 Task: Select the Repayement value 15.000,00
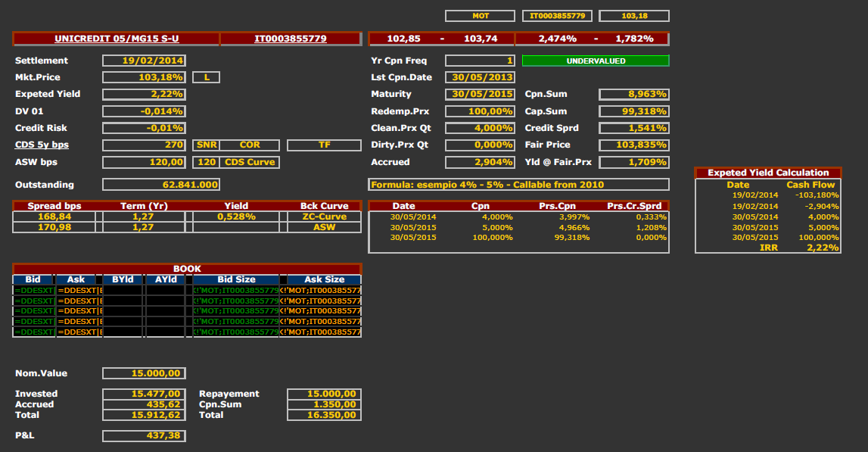click(325, 394)
